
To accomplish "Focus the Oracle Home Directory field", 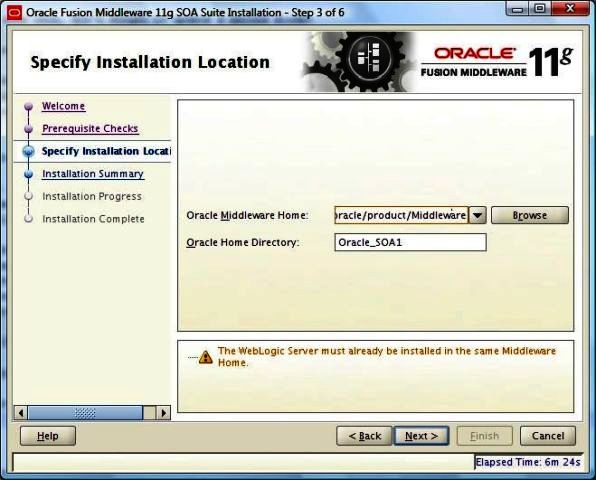I will [x=410, y=242].
